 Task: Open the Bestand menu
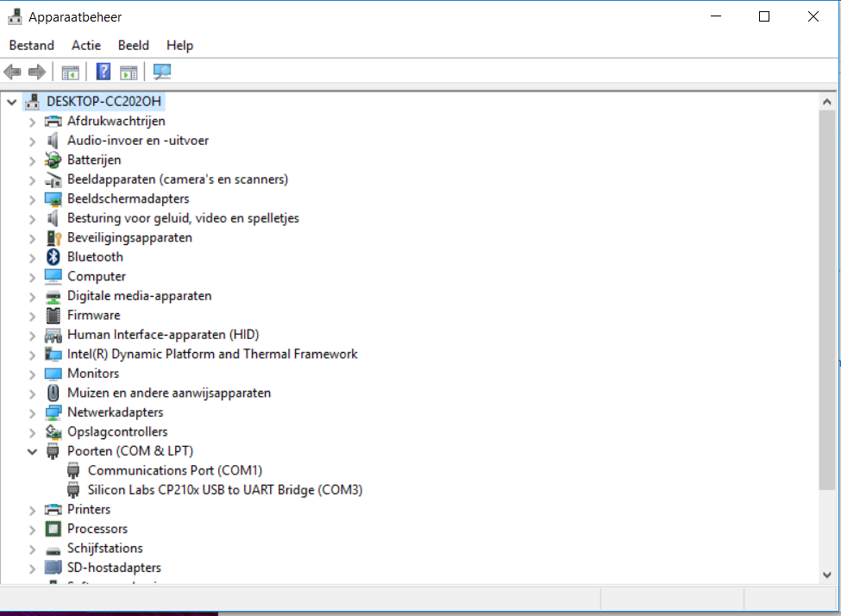(32, 45)
